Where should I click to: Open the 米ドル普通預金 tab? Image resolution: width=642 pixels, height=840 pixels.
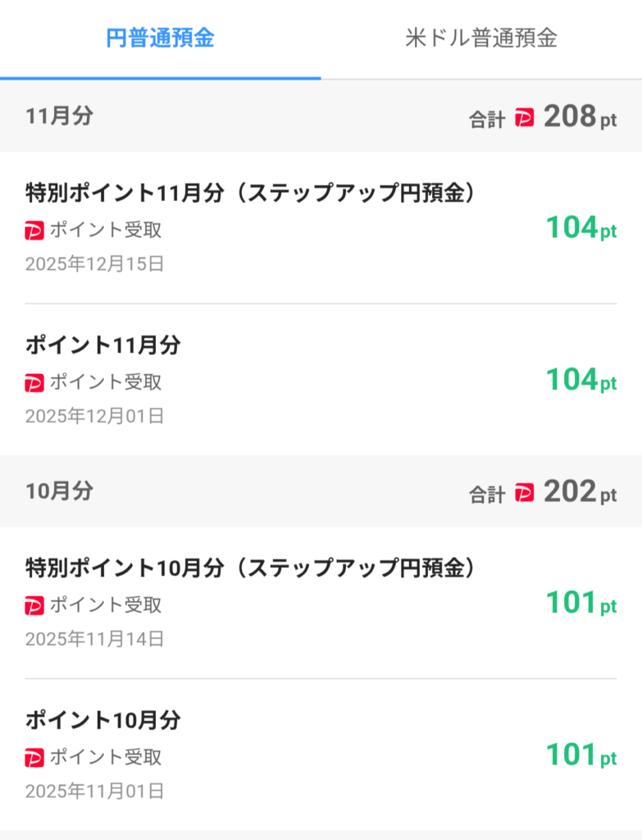(481, 39)
